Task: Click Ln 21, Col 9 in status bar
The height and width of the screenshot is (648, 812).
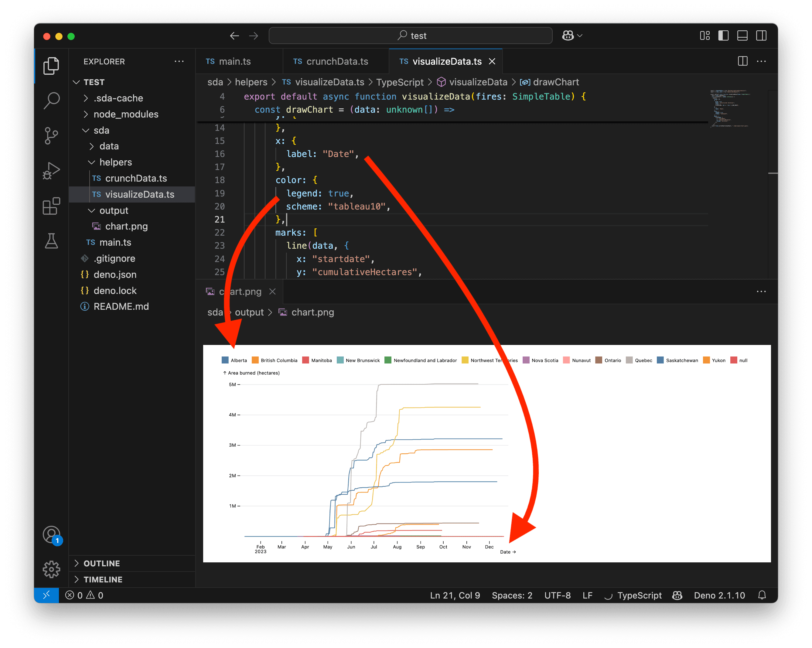Action: click(455, 595)
